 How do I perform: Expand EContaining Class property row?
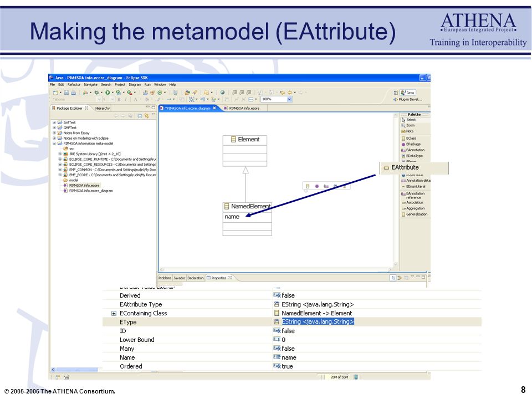click(x=114, y=314)
